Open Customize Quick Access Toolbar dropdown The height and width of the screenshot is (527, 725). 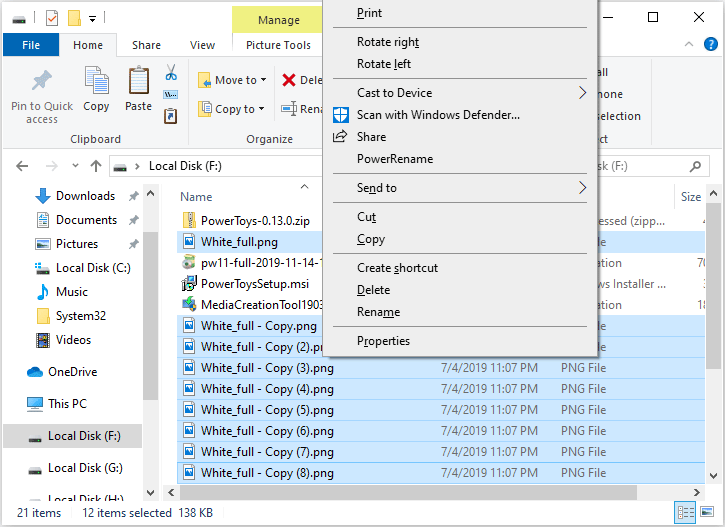92,19
